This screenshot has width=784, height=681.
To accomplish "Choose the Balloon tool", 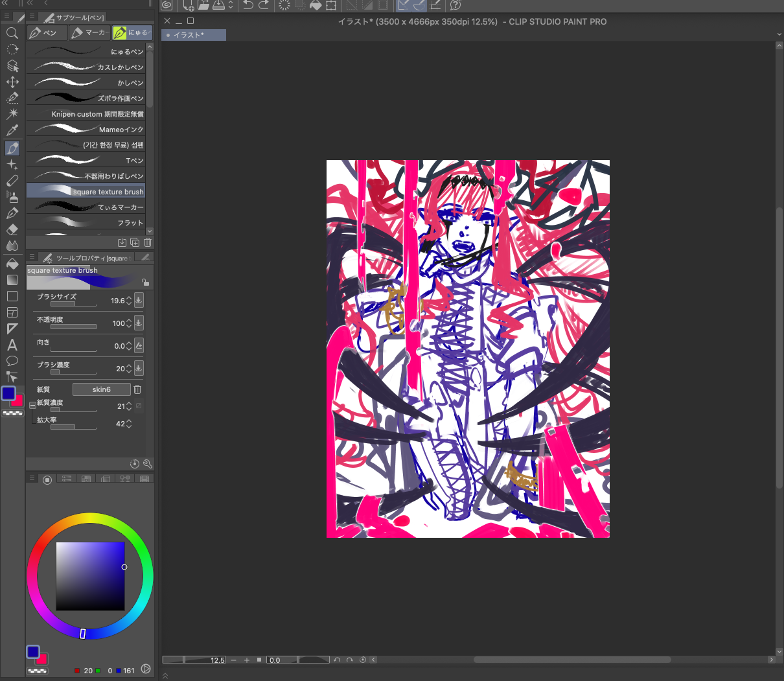I will 12,361.
